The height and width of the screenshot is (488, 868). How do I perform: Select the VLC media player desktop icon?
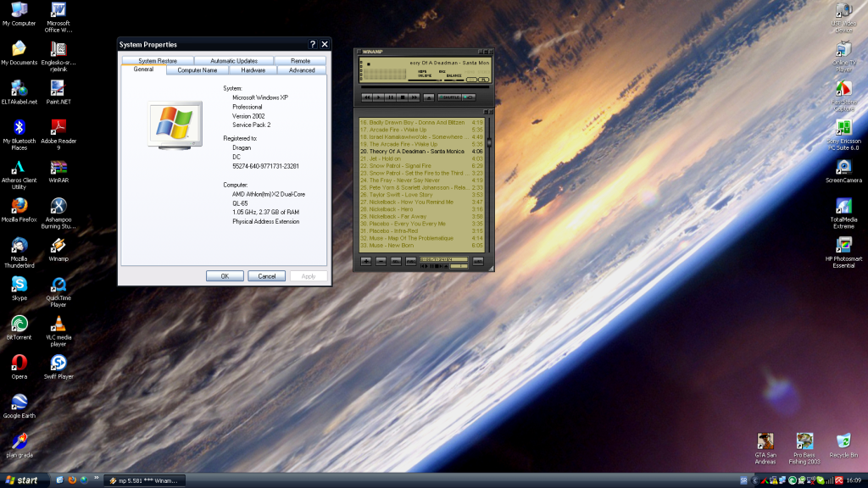click(x=58, y=331)
